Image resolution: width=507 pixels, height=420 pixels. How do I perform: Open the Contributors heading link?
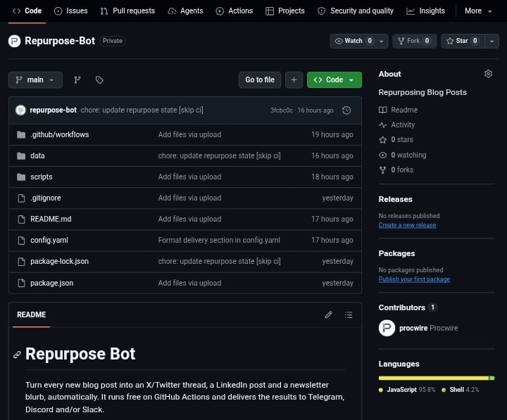401,307
